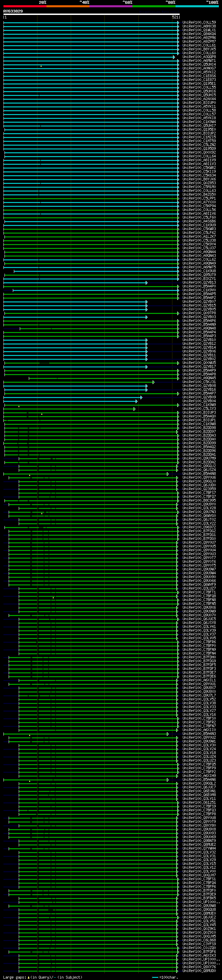222x980 pixels.
Task: Open the UniRef100_A9QN48 hit
Action: [199, 328]
